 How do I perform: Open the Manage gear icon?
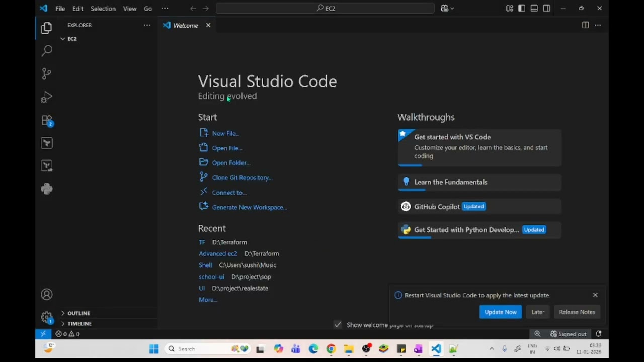point(47,317)
